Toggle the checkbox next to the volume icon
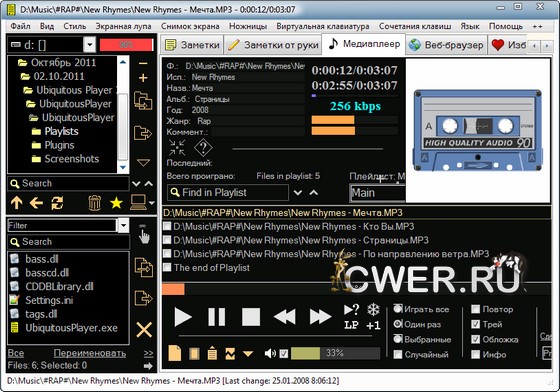 pos(284,354)
